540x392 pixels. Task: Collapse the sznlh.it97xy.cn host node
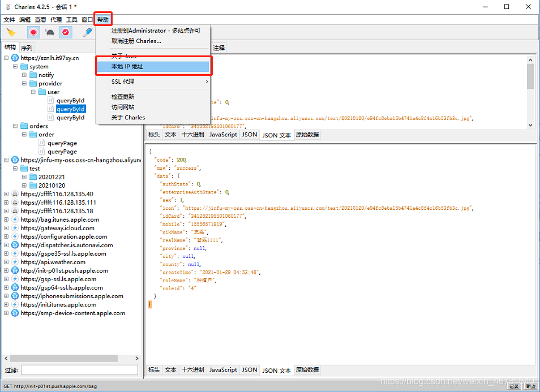point(6,58)
